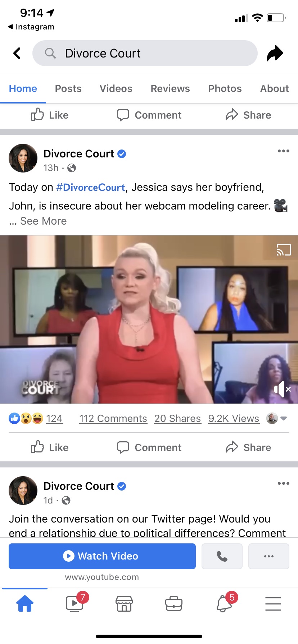The width and height of the screenshot is (298, 644).
Task: Open the three-dot options of the 13h post
Action: click(284, 151)
